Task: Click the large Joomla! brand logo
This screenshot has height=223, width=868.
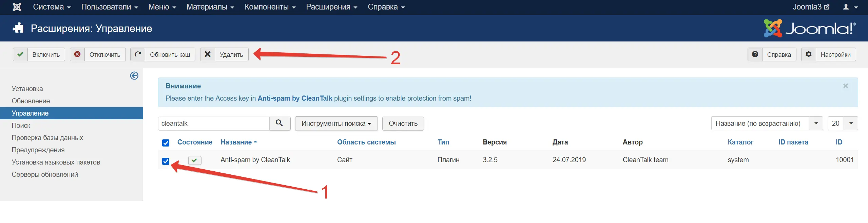Action: click(x=810, y=28)
